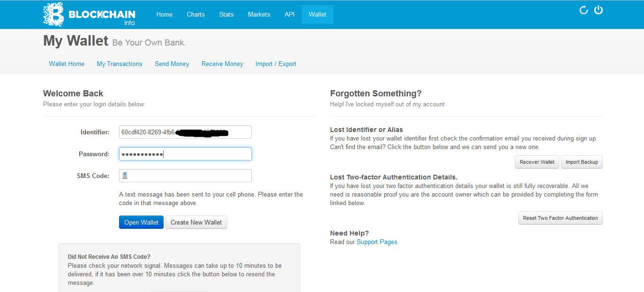Click the refresh icon in header

[x=584, y=10]
